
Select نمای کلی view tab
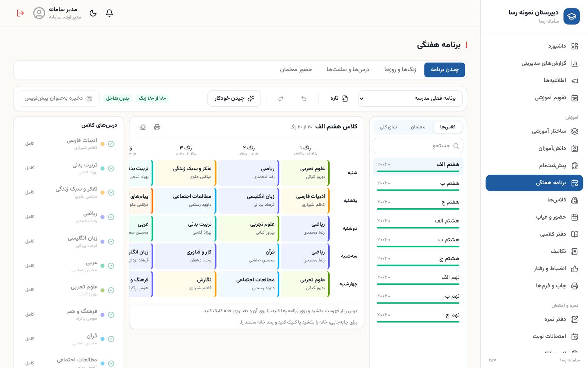[x=388, y=127]
